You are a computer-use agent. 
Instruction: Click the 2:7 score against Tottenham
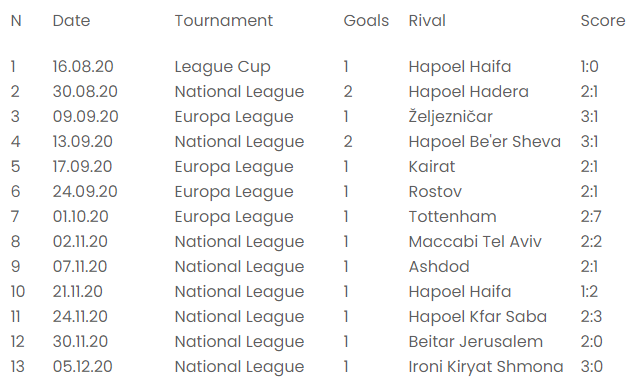(x=591, y=217)
